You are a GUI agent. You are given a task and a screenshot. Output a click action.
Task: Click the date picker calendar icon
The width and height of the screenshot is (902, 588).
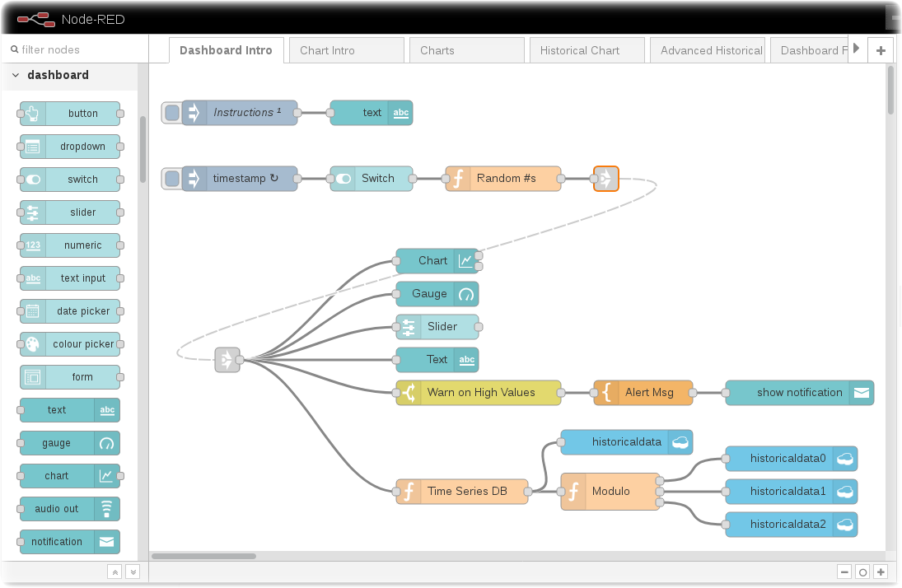pyautogui.click(x=33, y=311)
